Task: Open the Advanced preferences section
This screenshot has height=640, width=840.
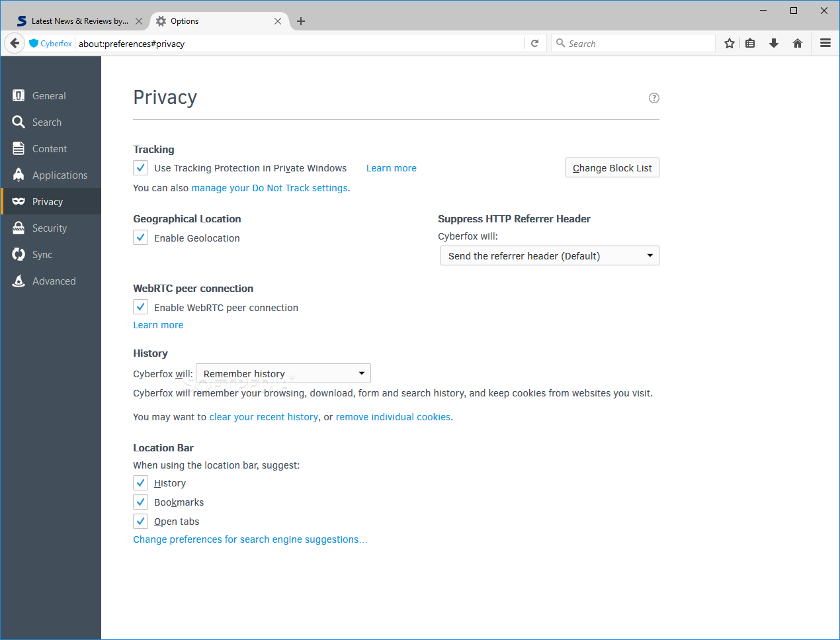Action: pyautogui.click(x=50, y=281)
